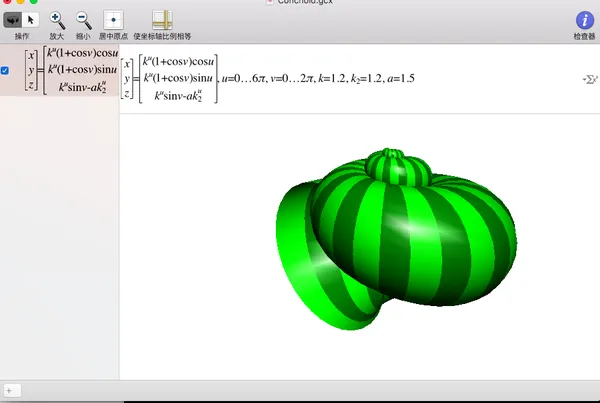Select the rotate/operate mode tool
Screen dimensions: 600x403
12,20
